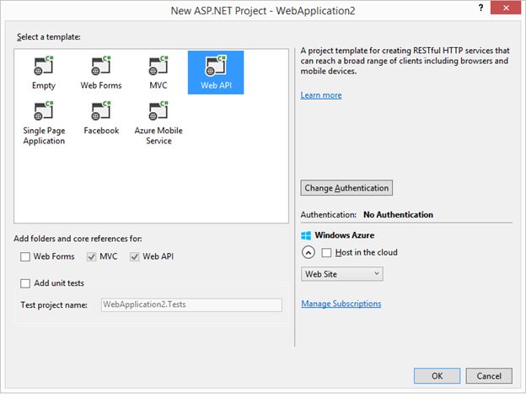Pick the MVC template icon
The width and height of the screenshot is (526, 420).
158,66
